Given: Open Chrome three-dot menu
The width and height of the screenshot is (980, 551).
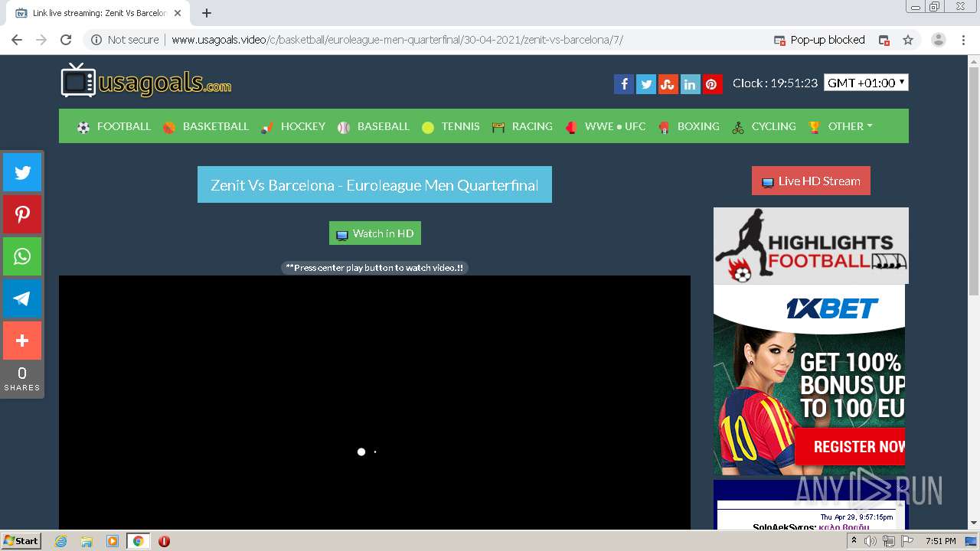Looking at the screenshot, I should 963,40.
